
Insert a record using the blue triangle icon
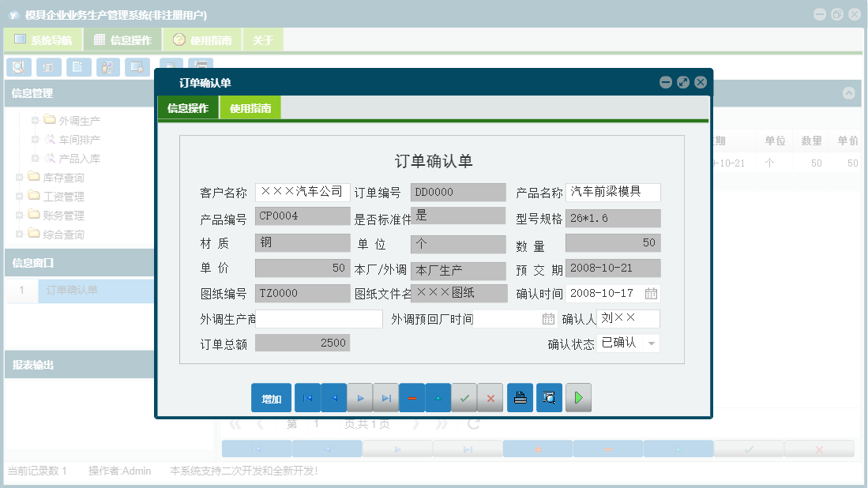(438, 397)
